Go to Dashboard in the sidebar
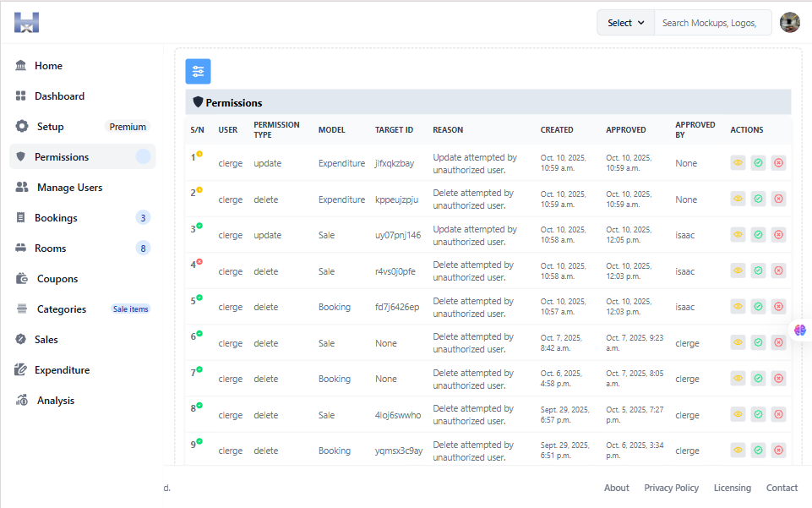This screenshot has height=508, width=812. [x=59, y=96]
